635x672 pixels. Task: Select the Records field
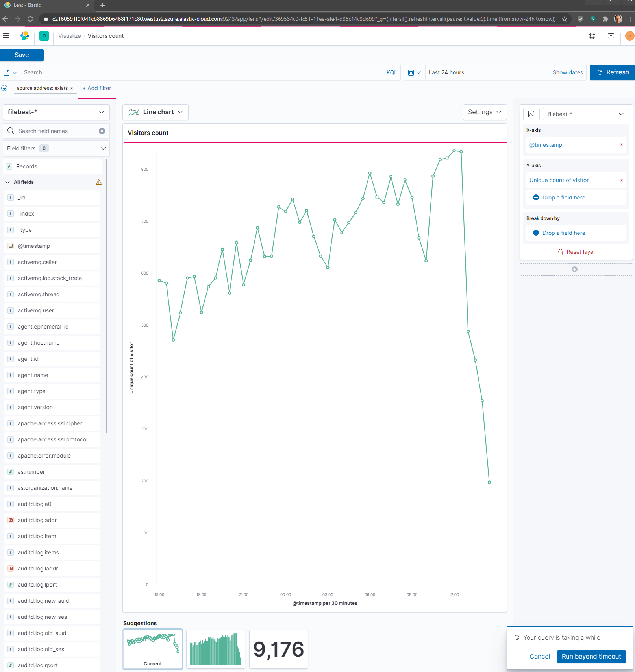tap(52, 166)
